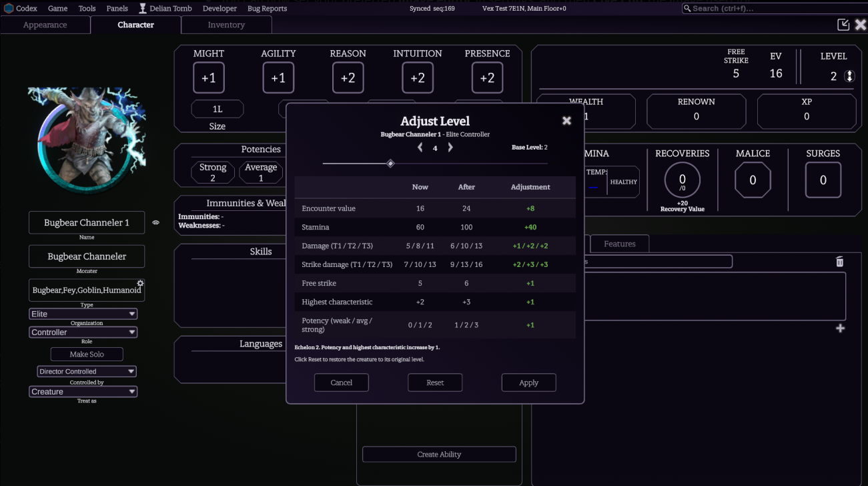Open the Controller role dropdown
The height and width of the screenshot is (486, 868).
[x=83, y=332]
